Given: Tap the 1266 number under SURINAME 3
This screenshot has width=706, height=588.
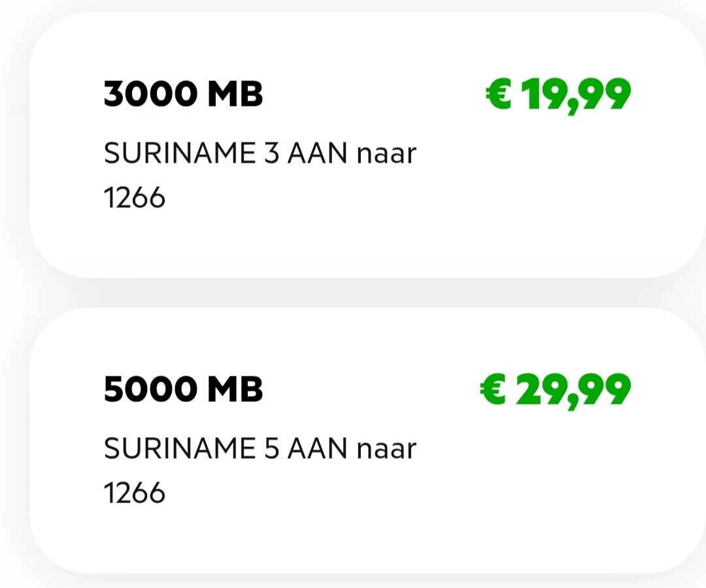Looking at the screenshot, I should [x=135, y=197].
